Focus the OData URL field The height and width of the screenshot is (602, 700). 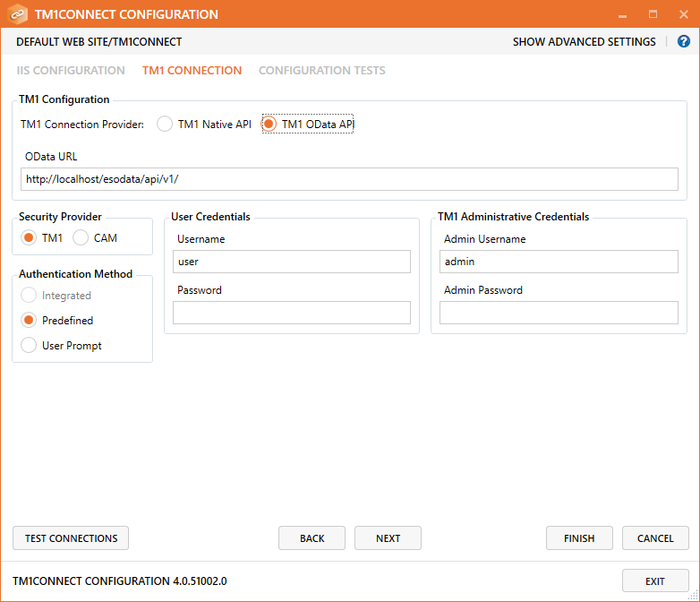coord(350,179)
